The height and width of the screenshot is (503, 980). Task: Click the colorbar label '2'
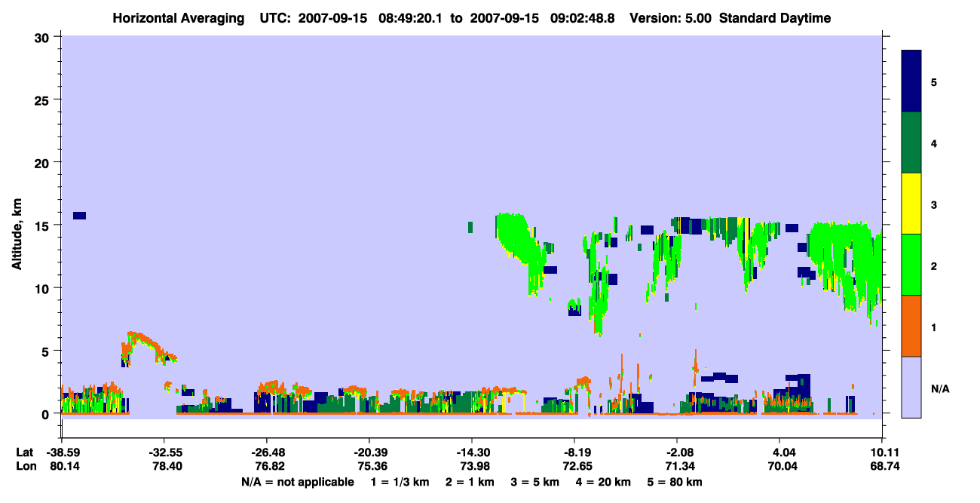click(x=934, y=265)
